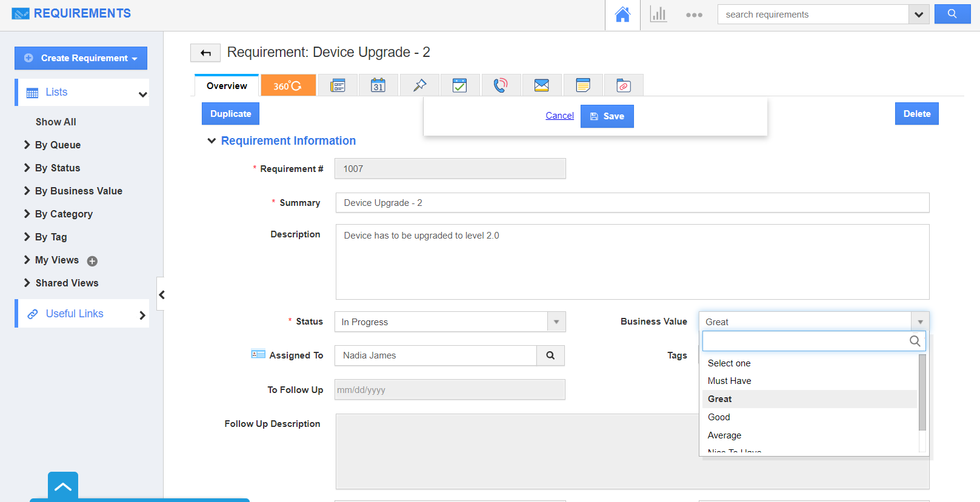
Task: Click the Requirement # field 1007
Action: (x=450, y=168)
